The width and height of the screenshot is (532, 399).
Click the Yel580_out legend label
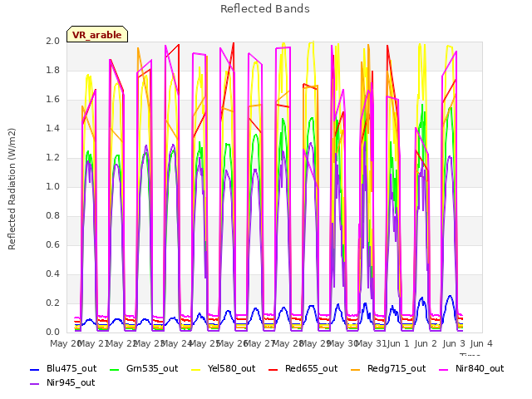point(231,368)
